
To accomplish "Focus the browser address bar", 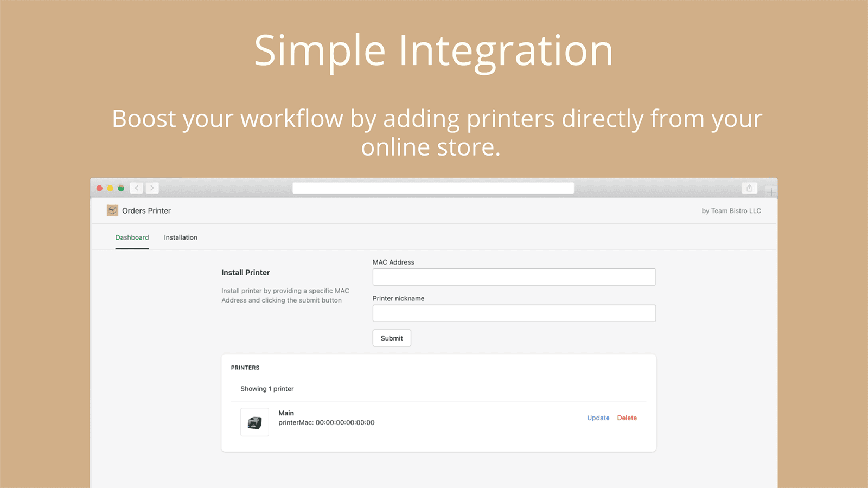I will click(x=433, y=188).
